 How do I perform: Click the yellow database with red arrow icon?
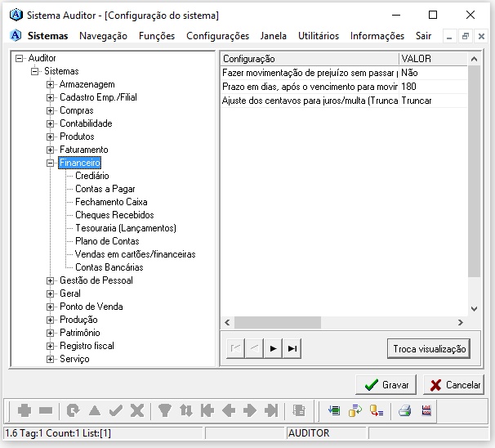tap(377, 410)
